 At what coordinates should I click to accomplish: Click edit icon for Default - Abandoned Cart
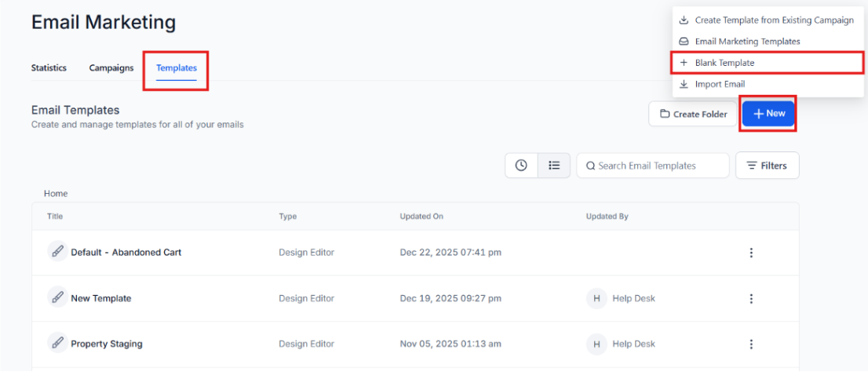57,252
